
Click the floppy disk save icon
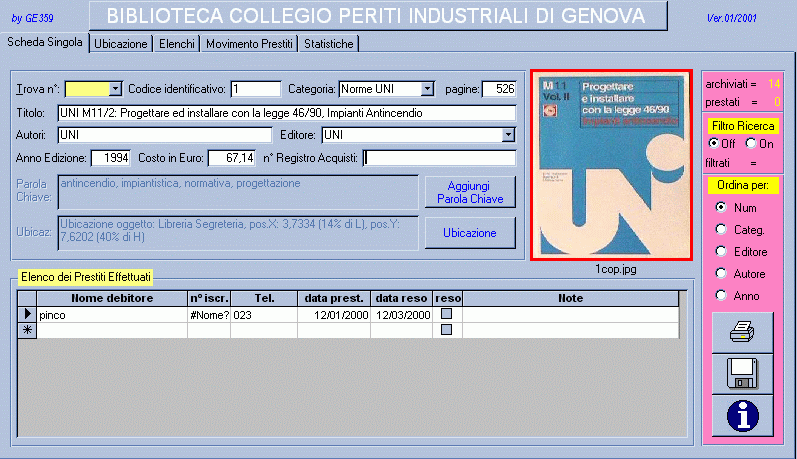(x=742, y=374)
